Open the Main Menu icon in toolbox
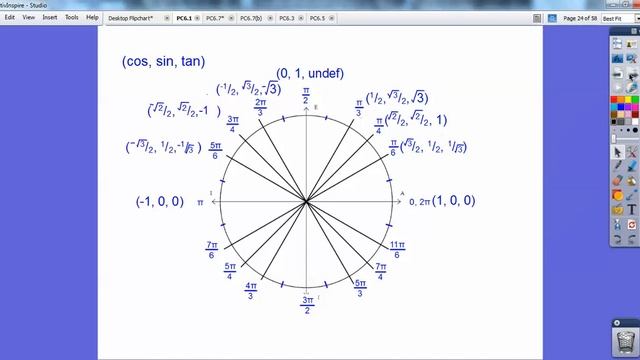 (x=617, y=44)
